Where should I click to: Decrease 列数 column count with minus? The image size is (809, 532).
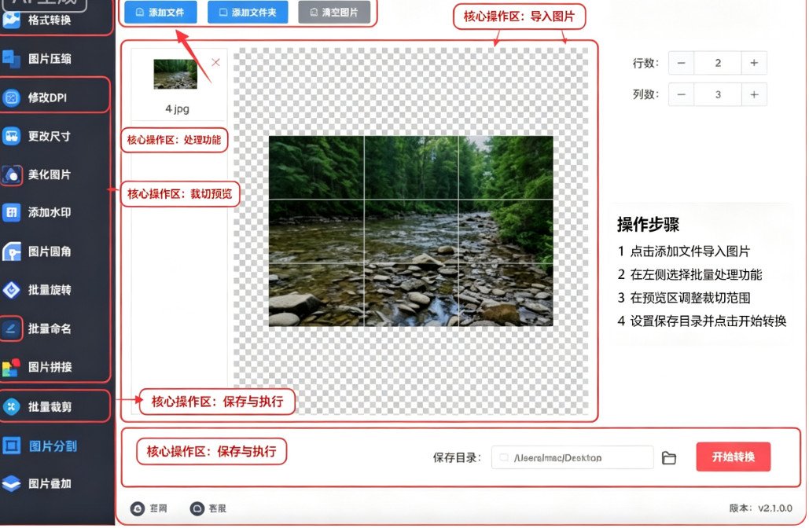point(681,94)
